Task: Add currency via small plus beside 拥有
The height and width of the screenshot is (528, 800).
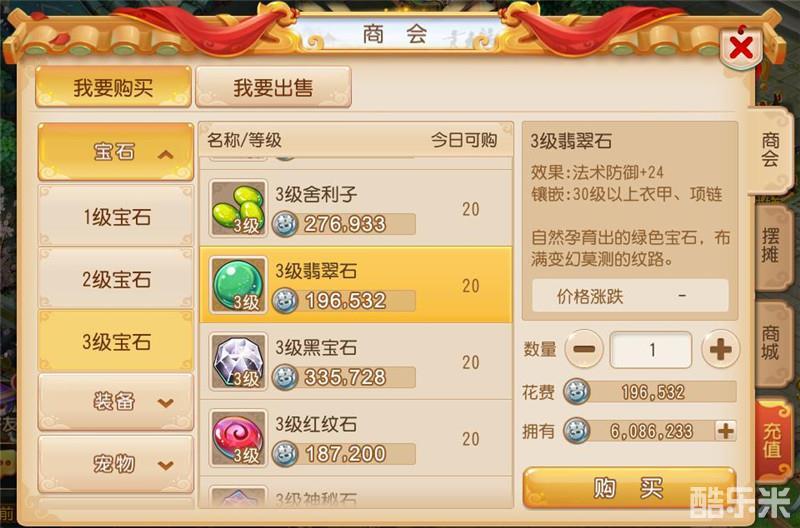Action: pos(726,431)
